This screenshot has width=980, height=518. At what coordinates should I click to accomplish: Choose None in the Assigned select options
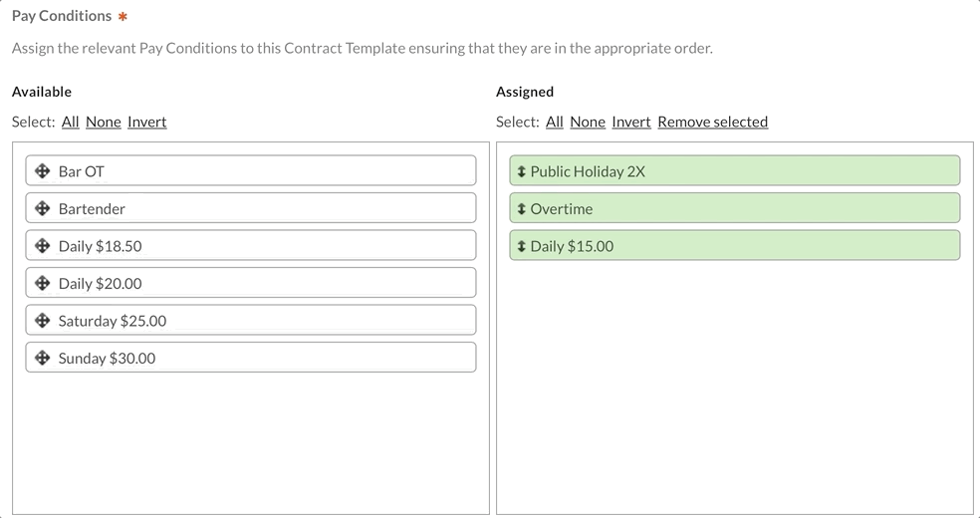click(588, 122)
